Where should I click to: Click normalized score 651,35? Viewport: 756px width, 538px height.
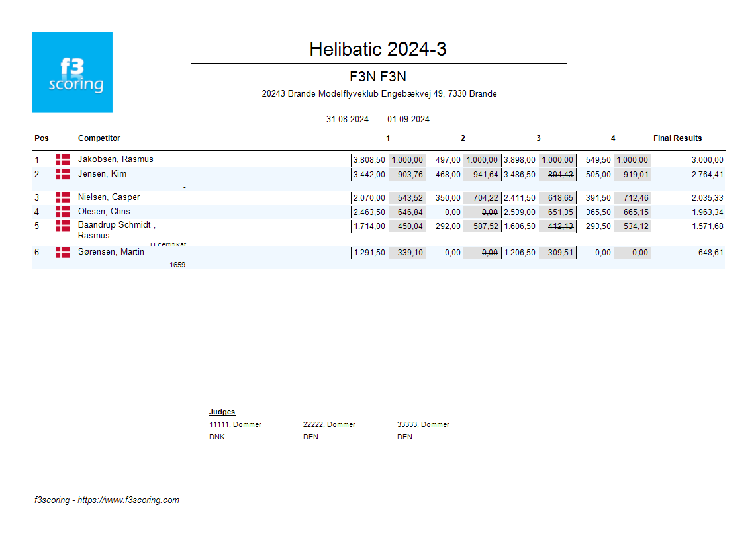pos(561,212)
